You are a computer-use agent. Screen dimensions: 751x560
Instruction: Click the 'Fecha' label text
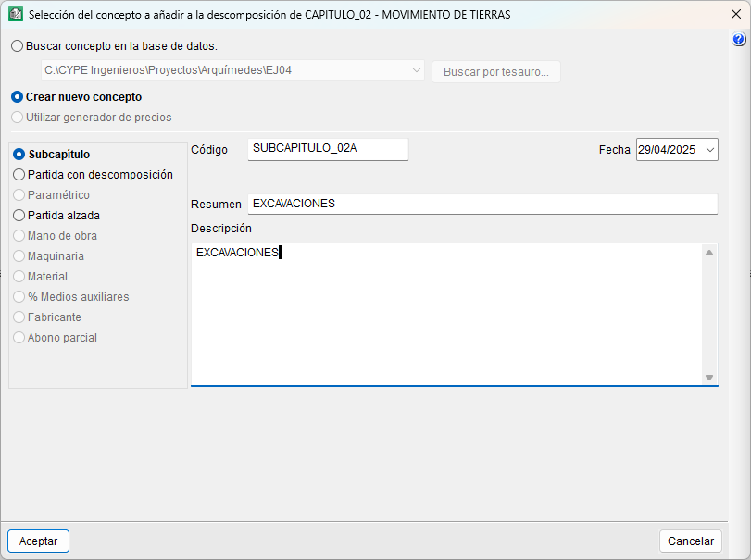[615, 150]
